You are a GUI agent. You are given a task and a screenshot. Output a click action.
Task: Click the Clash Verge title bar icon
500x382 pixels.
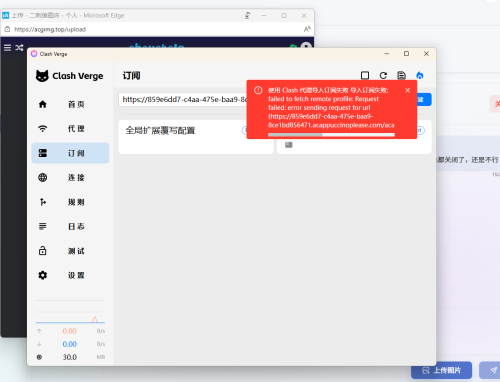(x=34, y=54)
